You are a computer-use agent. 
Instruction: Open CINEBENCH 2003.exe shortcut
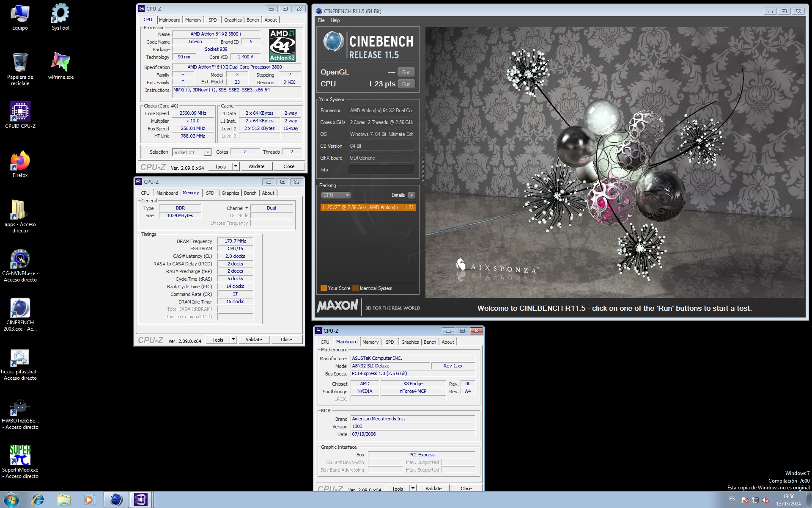[x=20, y=315]
